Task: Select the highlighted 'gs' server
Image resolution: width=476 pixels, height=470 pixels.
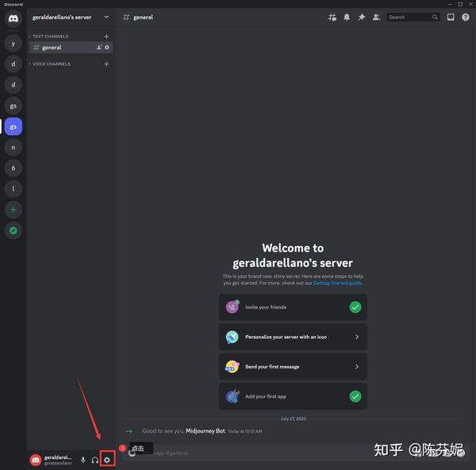Action: click(x=13, y=126)
